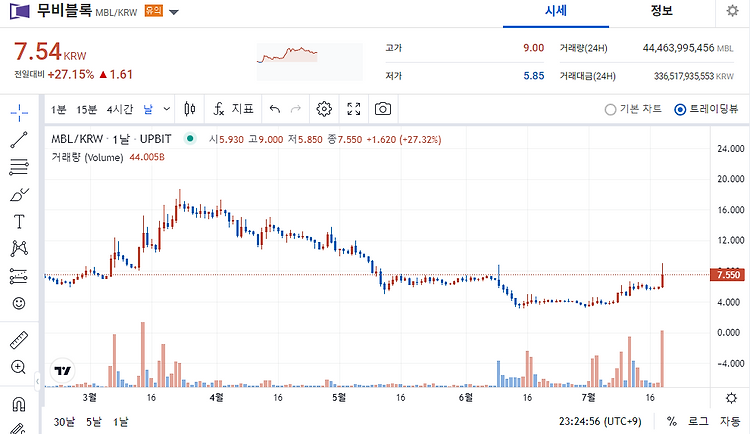Select the text annotation tool

pos(19,222)
